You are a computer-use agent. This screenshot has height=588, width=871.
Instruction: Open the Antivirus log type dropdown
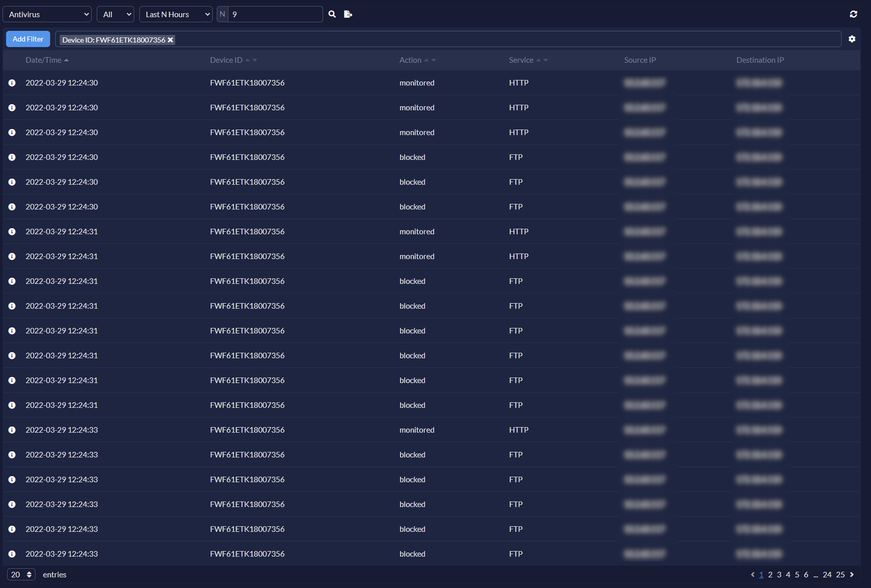click(x=47, y=14)
